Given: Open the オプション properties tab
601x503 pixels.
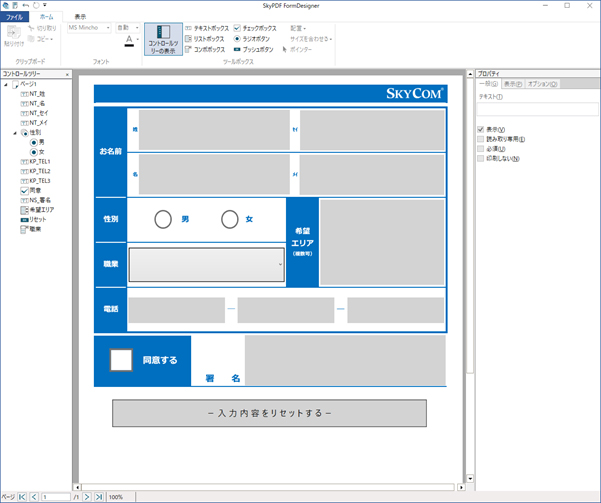Looking at the screenshot, I should [542, 84].
